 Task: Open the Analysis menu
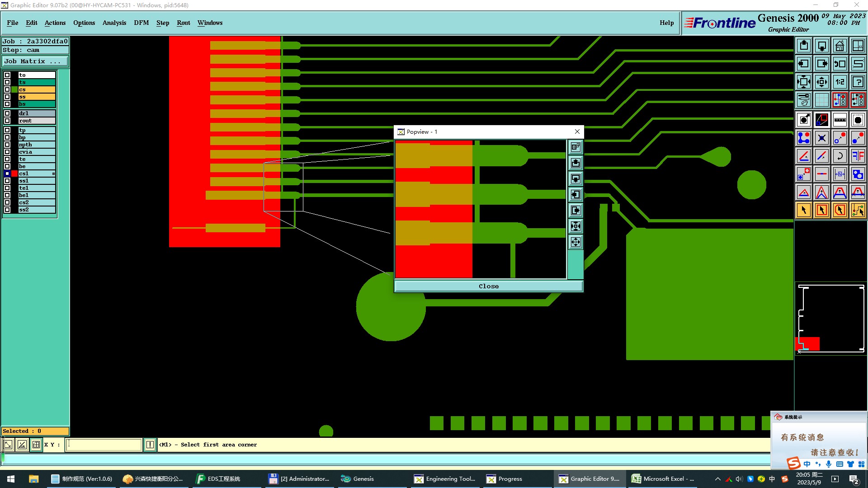click(x=114, y=23)
